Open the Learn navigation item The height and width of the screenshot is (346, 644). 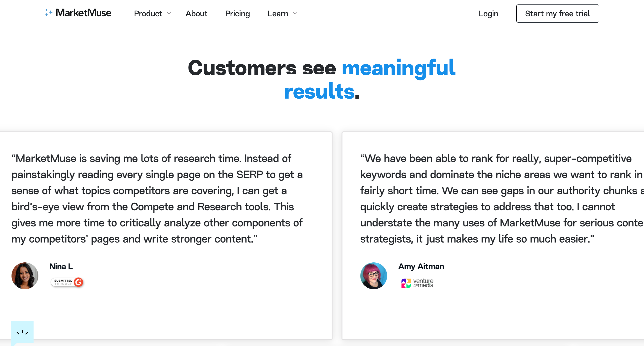pyautogui.click(x=278, y=13)
